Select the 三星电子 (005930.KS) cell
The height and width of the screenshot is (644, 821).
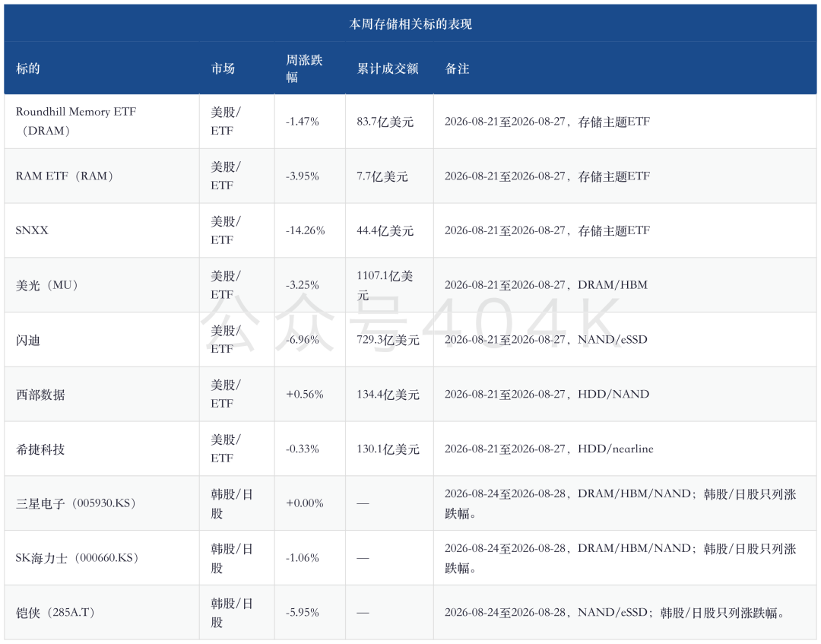tap(102, 503)
